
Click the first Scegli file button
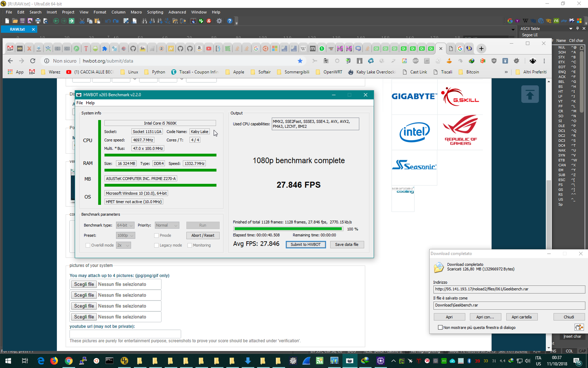[84, 284]
